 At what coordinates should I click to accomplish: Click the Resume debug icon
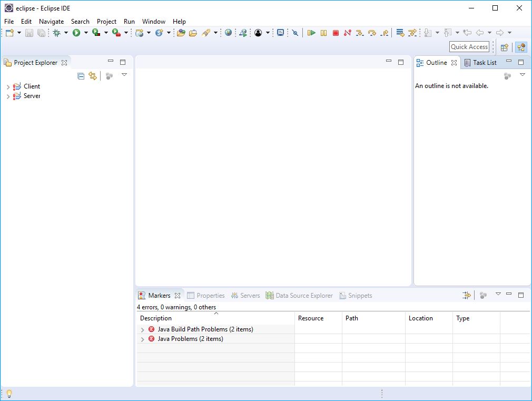click(x=311, y=33)
